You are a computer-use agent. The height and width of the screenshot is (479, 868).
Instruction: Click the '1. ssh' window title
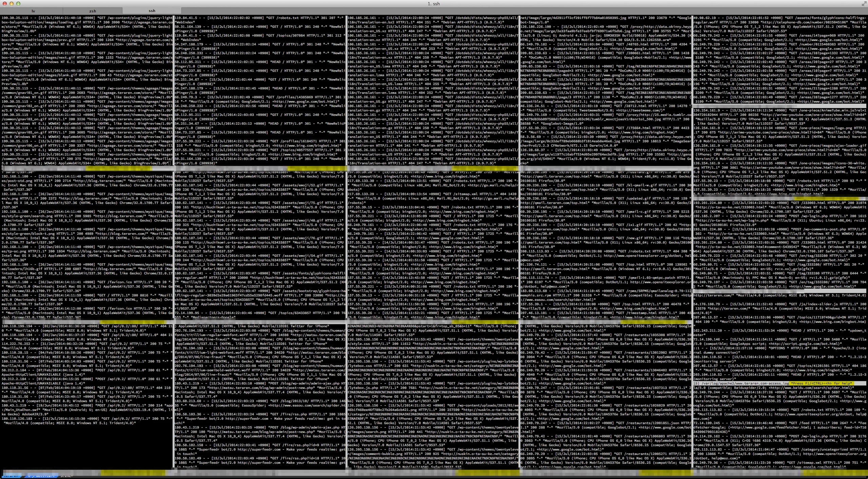[x=434, y=4]
